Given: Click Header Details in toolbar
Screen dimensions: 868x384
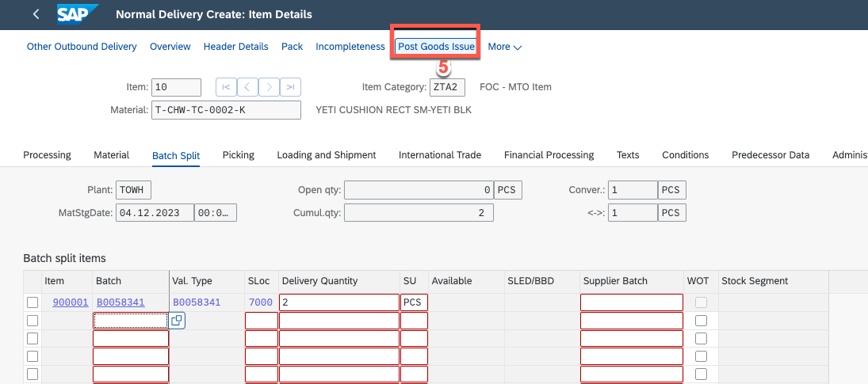Looking at the screenshot, I should tap(235, 47).
